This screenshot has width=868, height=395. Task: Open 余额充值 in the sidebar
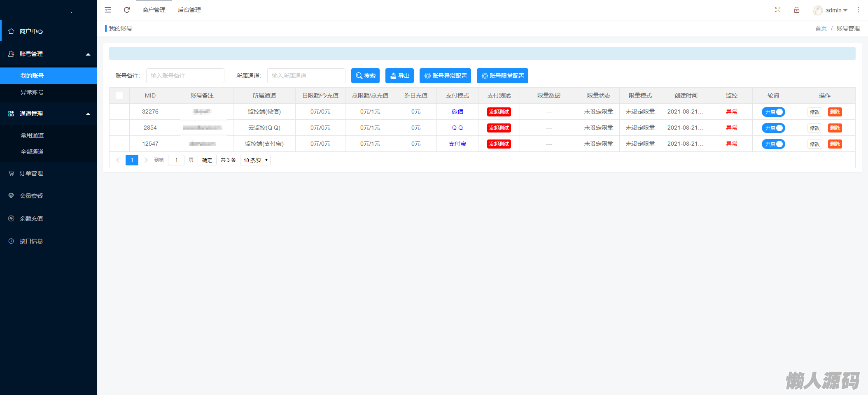coord(31,218)
